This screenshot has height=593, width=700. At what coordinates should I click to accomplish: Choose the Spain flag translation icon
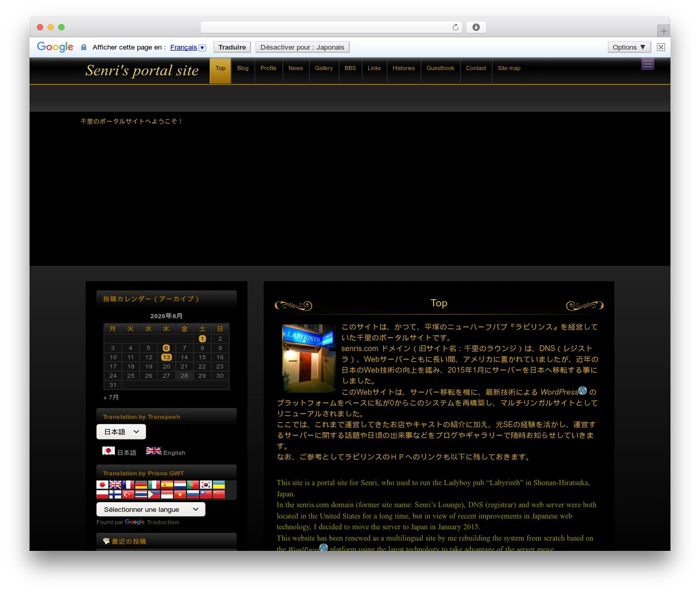point(167,485)
